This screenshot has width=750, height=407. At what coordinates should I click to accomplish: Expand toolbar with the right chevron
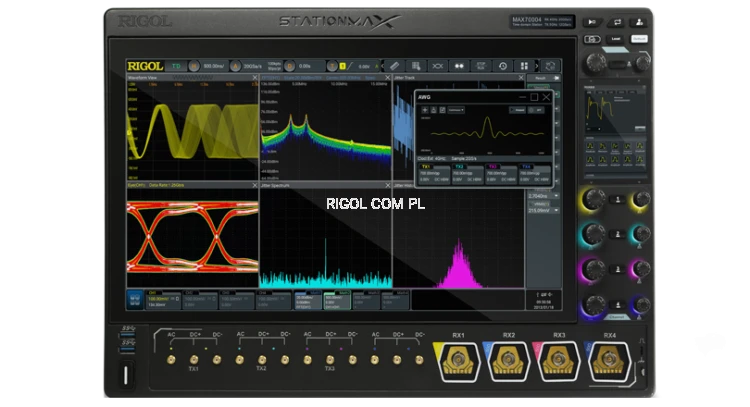(537, 66)
